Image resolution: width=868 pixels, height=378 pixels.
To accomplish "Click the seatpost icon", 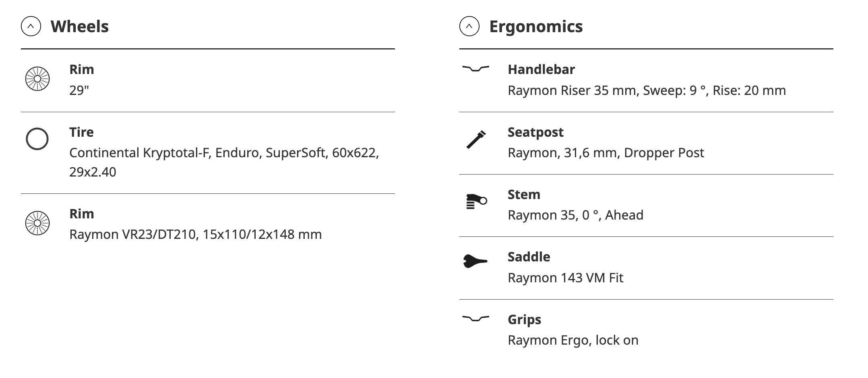I will pos(476,140).
